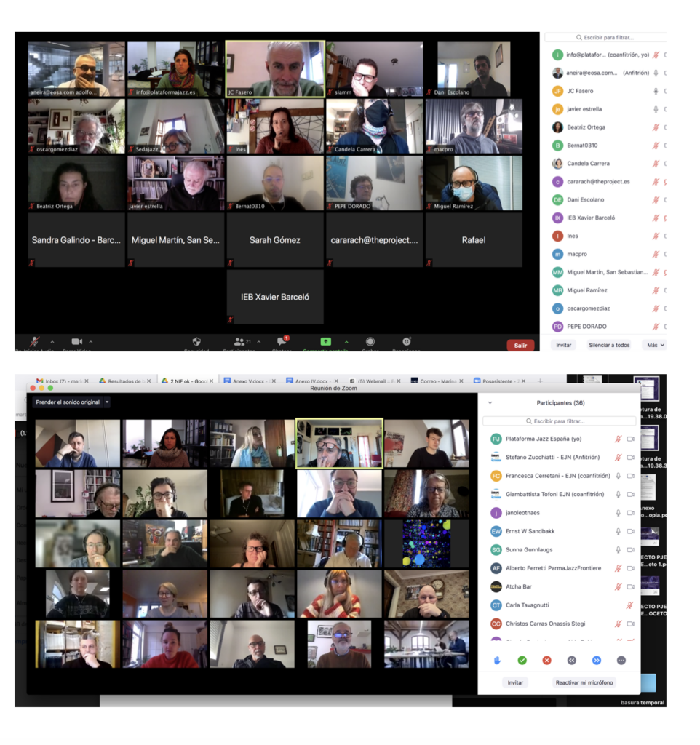Open dropdown arrow beside Prender el sonido original

coord(107,402)
